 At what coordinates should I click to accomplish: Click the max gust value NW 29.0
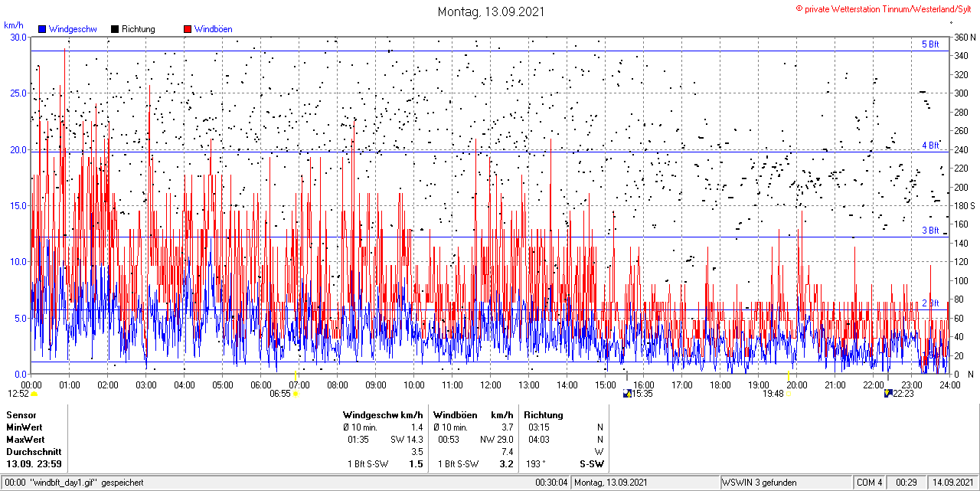point(496,440)
